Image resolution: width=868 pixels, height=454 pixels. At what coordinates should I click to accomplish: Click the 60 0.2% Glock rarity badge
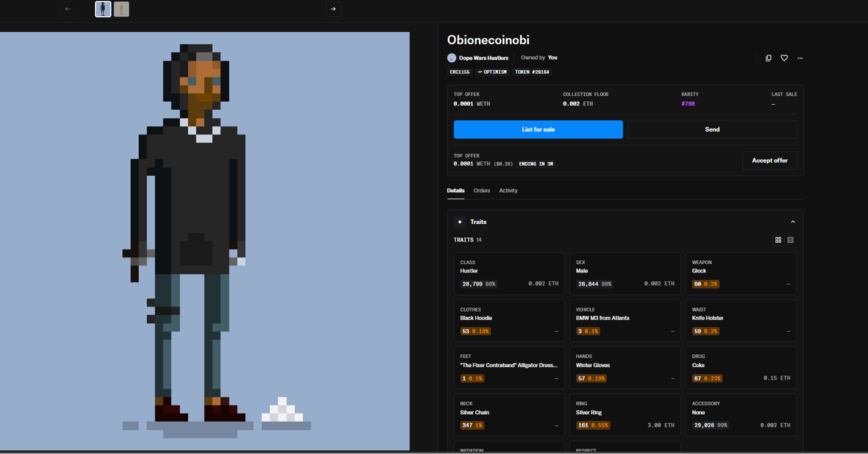tap(707, 284)
